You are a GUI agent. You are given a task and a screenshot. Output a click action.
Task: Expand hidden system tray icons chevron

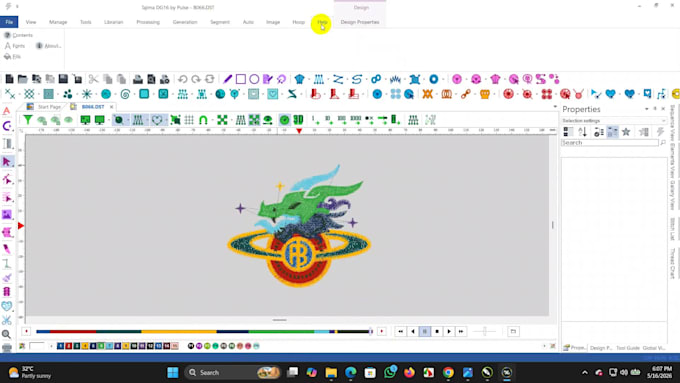pyautogui.click(x=585, y=373)
